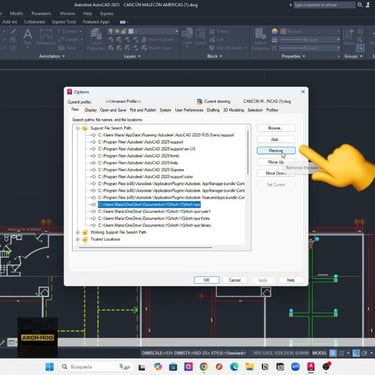Switch to the Express Tools ribbon tab

[64, 22]
